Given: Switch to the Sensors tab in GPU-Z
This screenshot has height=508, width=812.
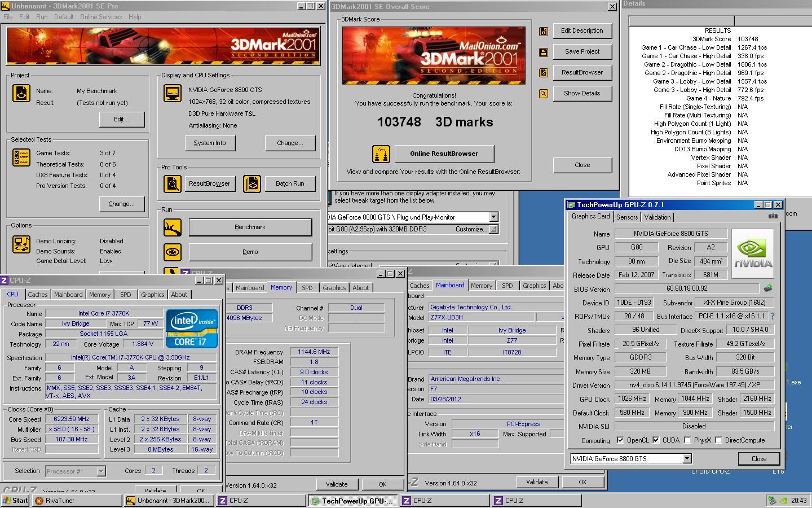Looking at the screenshot, I should pyautogui.click(x=627, y=217).
